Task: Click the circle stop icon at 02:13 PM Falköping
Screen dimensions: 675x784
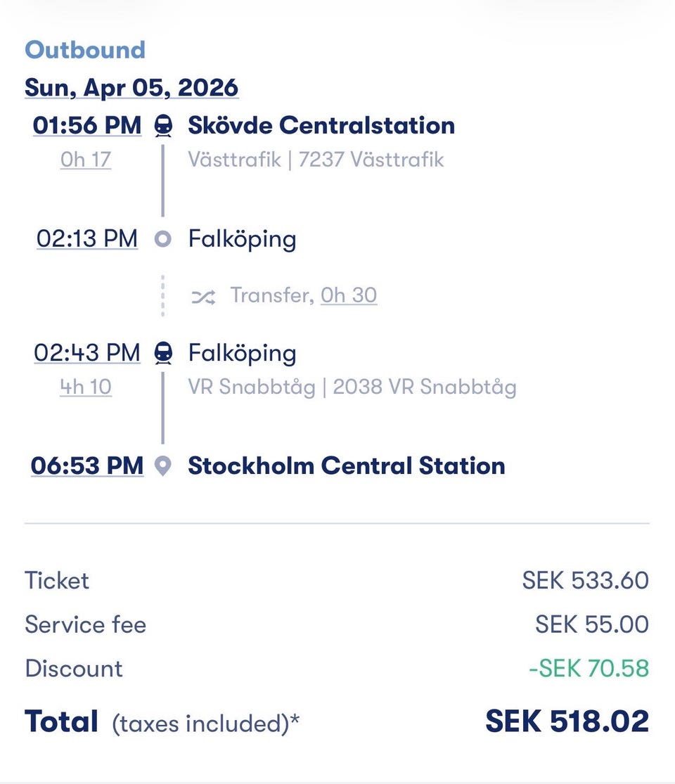Action: coord(163,240)
